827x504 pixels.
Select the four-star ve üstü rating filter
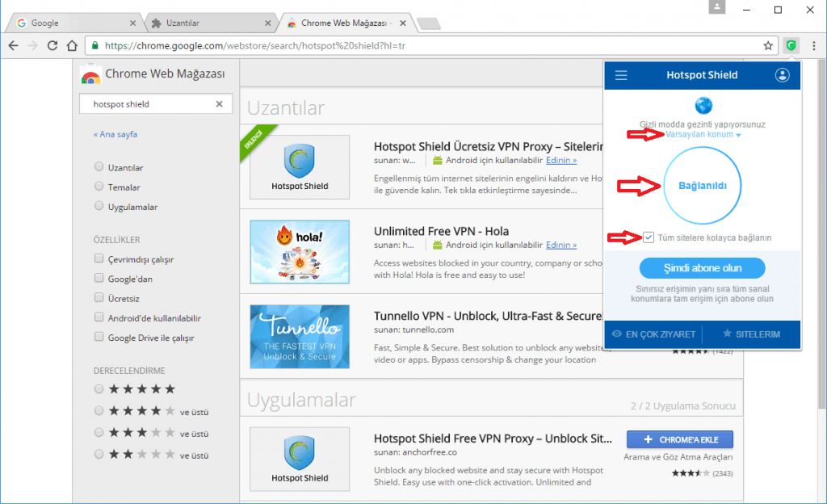pyautogui.click(x=98, y=411)
